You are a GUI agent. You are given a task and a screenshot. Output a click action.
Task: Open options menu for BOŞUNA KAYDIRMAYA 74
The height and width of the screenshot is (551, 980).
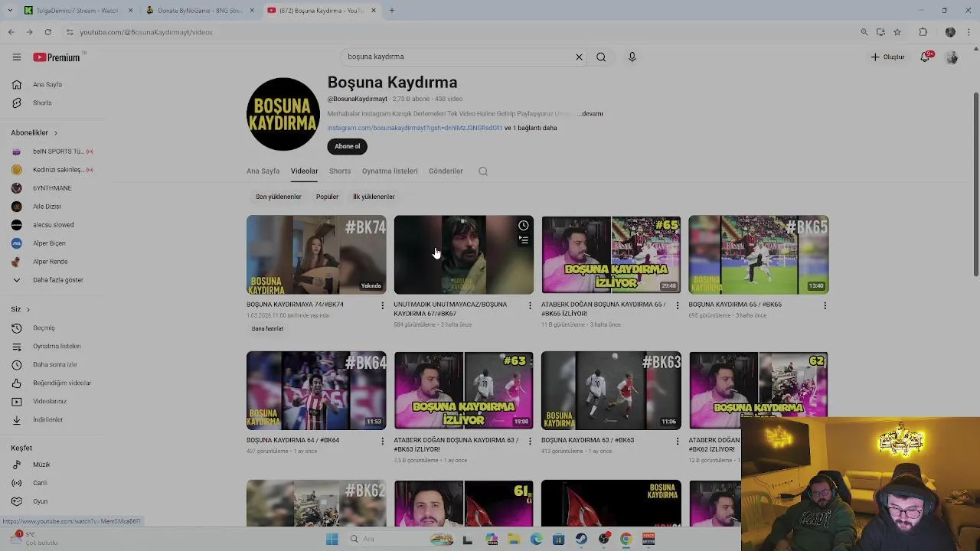pyautogui.click(x=382, y=305)
